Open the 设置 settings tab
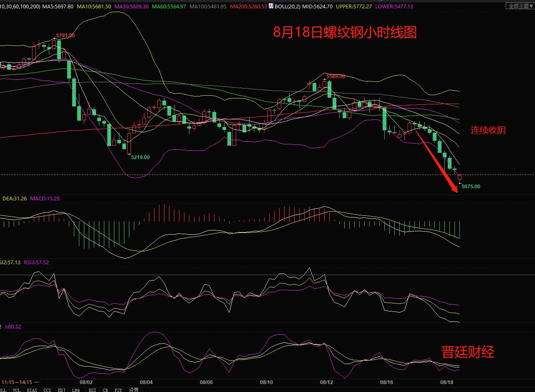 coord(134,389)
